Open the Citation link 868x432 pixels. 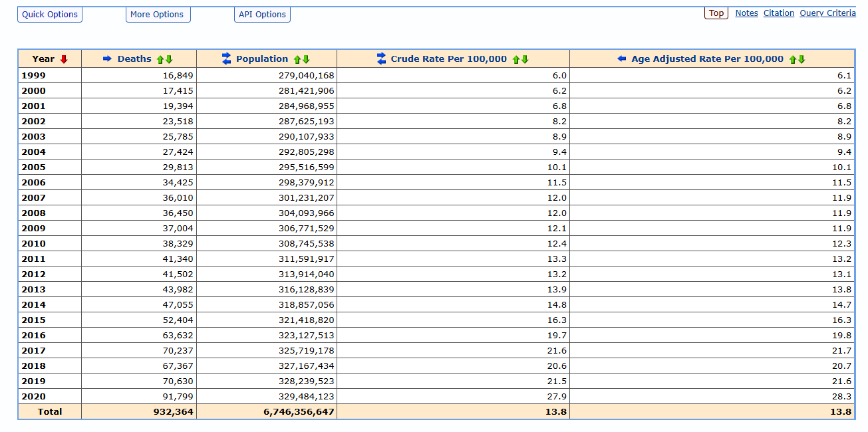tap(778, 13)
